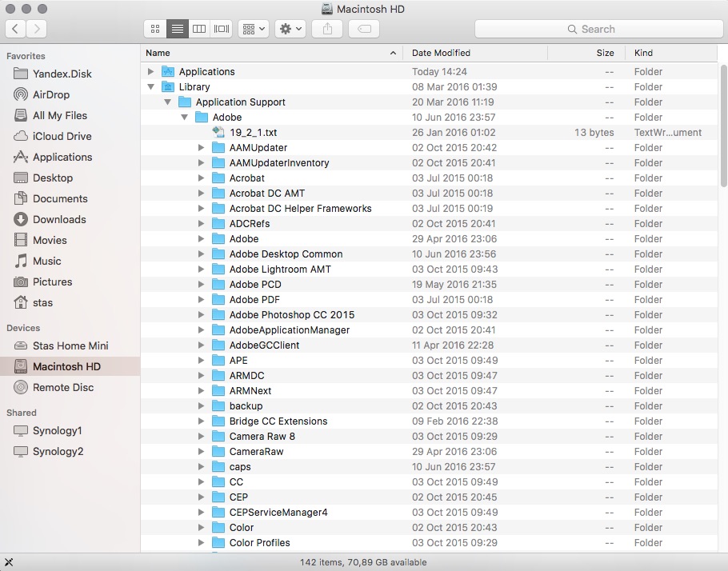Open All My Files in the sidebar
Viewport: 728px width, 571px height.
[x=70, y=116]
